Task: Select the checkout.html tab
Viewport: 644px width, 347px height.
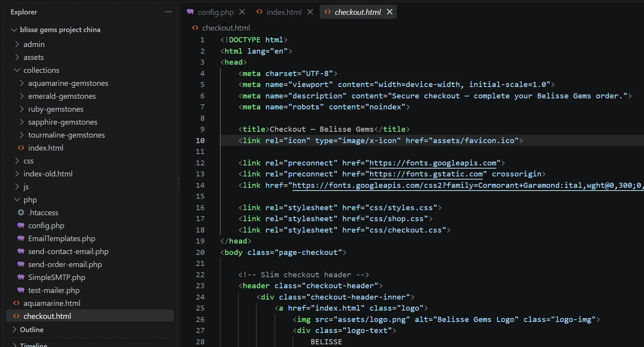Action: coord(358,12)
